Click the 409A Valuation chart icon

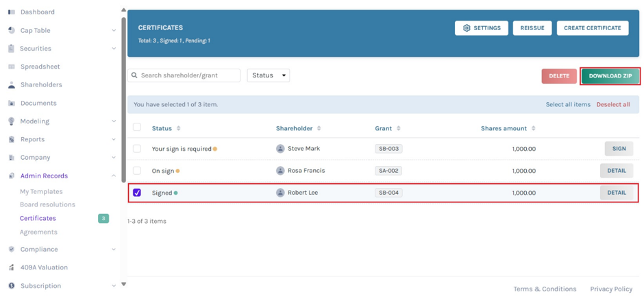coord(12,267)
